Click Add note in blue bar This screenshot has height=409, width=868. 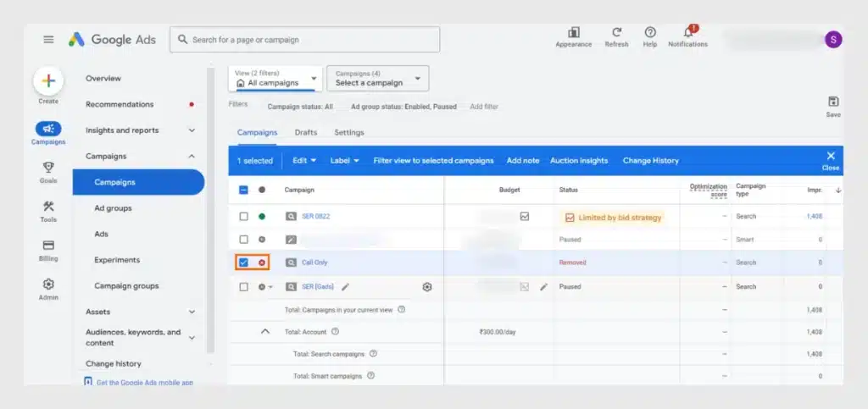[x=522, y=160]
